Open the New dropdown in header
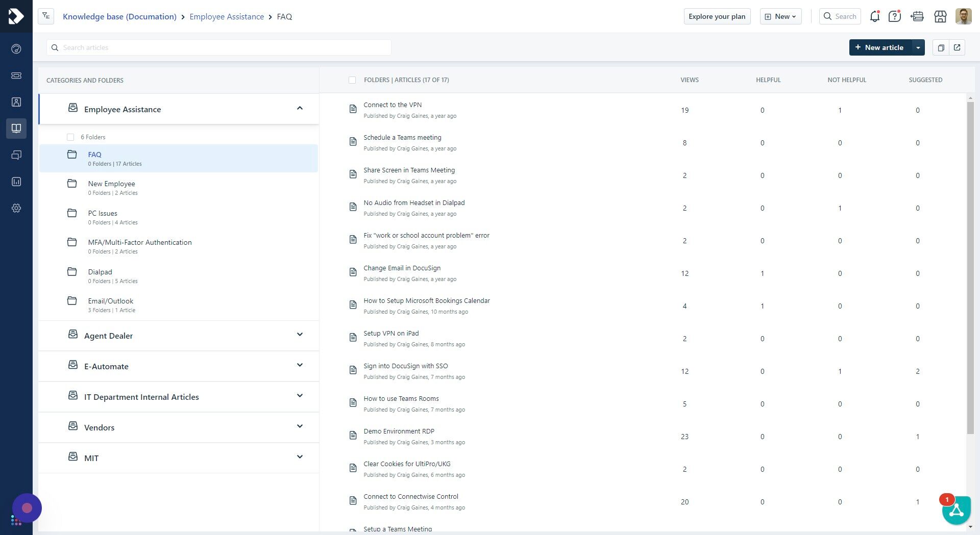980x535 pixels. [x=780, y=16]
